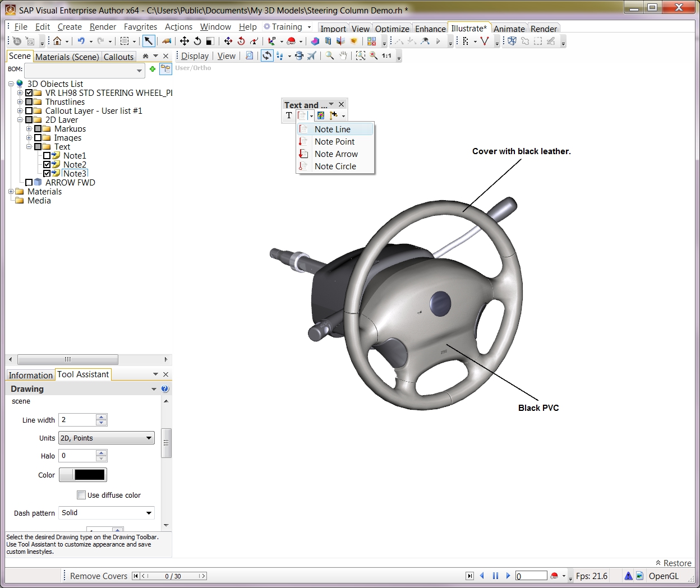Switch to the Animate tab
Image resolution: width=700 pixels, height=588 pixels.
tap(509, 29)
